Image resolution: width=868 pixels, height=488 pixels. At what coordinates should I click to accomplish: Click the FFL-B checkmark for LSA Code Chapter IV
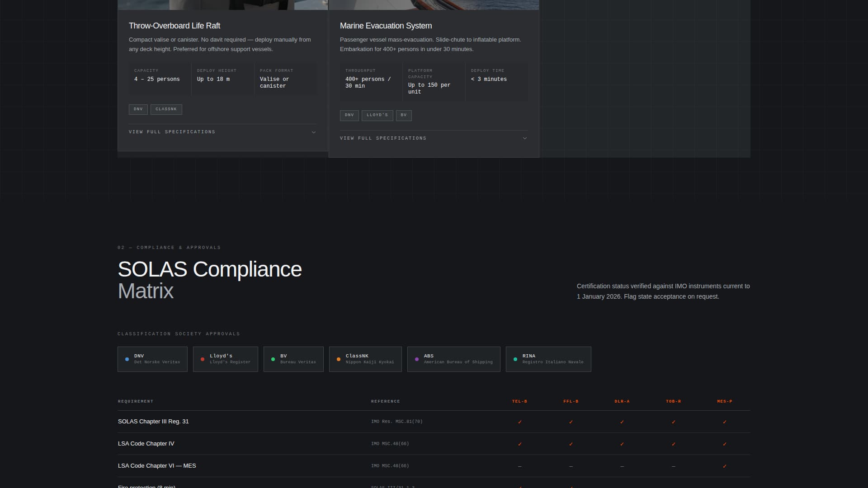[x=571, y=444]
